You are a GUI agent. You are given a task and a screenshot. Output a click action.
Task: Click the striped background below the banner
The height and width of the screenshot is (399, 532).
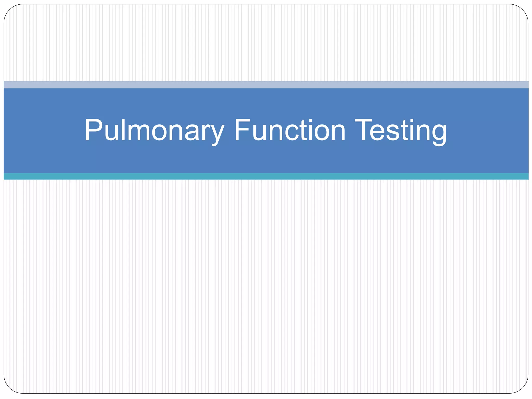(x=266, y=286)
